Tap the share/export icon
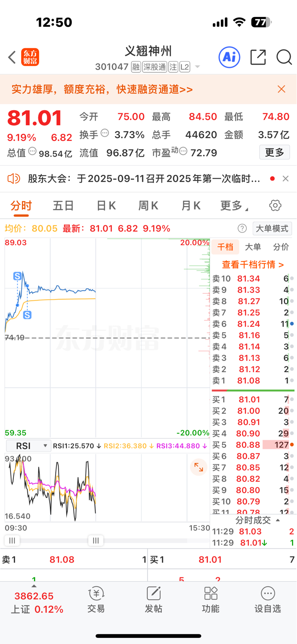 pyautogui.click(x=258, y=57)
